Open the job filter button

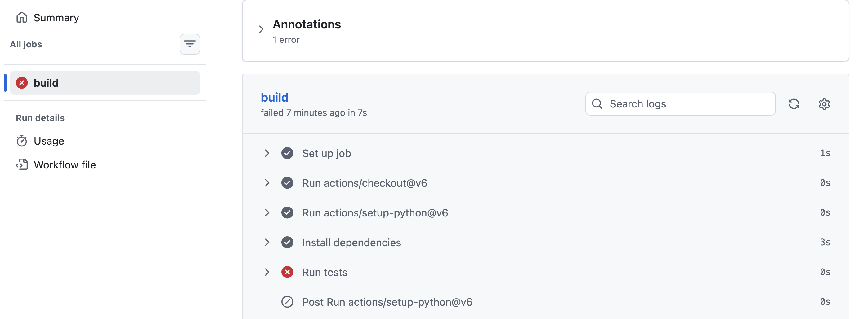coord(190,44)
